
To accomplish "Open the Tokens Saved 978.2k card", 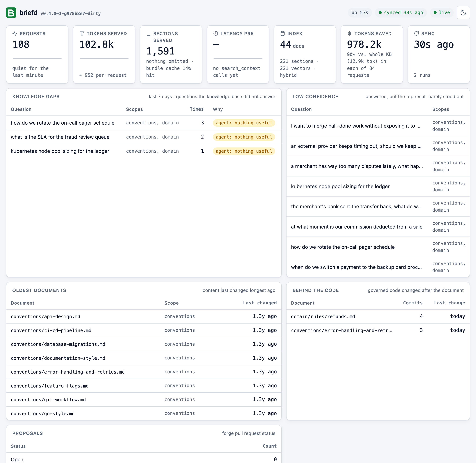I will [x=372, y=54].
